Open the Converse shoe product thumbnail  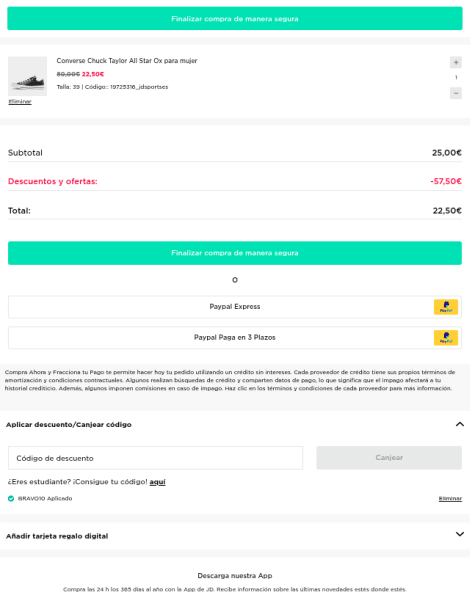(x=28, y=77)
